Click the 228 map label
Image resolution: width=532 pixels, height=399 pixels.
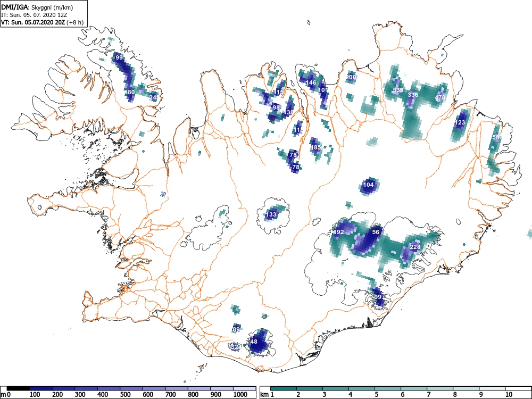click(x=415, y=247)
